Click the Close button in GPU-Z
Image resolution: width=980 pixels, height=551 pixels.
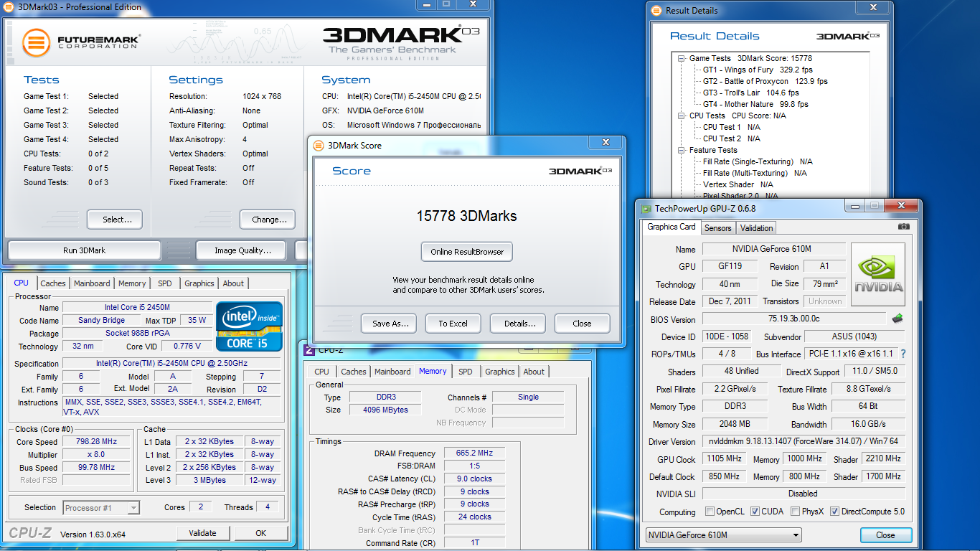click(x=886, y=535)
